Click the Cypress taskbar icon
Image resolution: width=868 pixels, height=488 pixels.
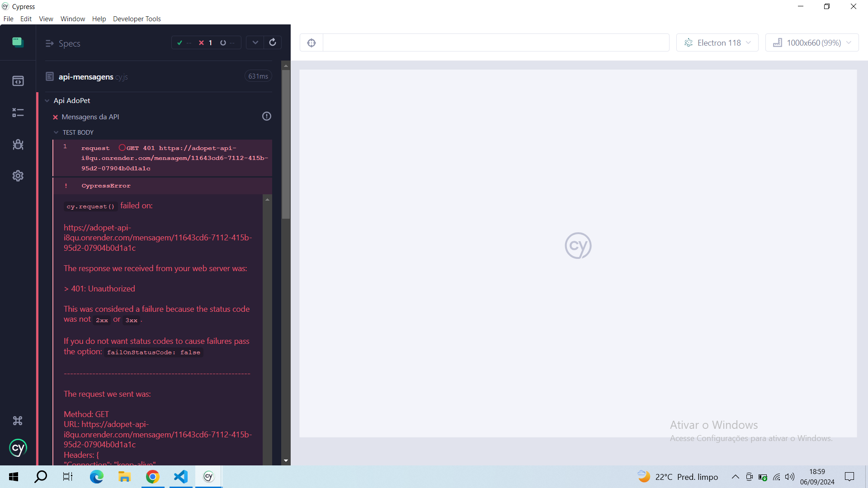coord(208,477)
